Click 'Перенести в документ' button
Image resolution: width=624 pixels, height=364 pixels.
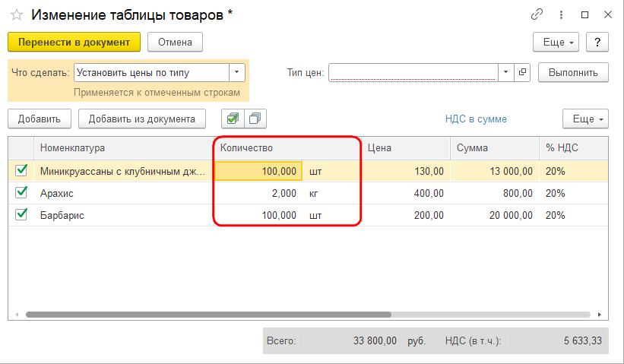pyautogui.click(x=74, y=42)
